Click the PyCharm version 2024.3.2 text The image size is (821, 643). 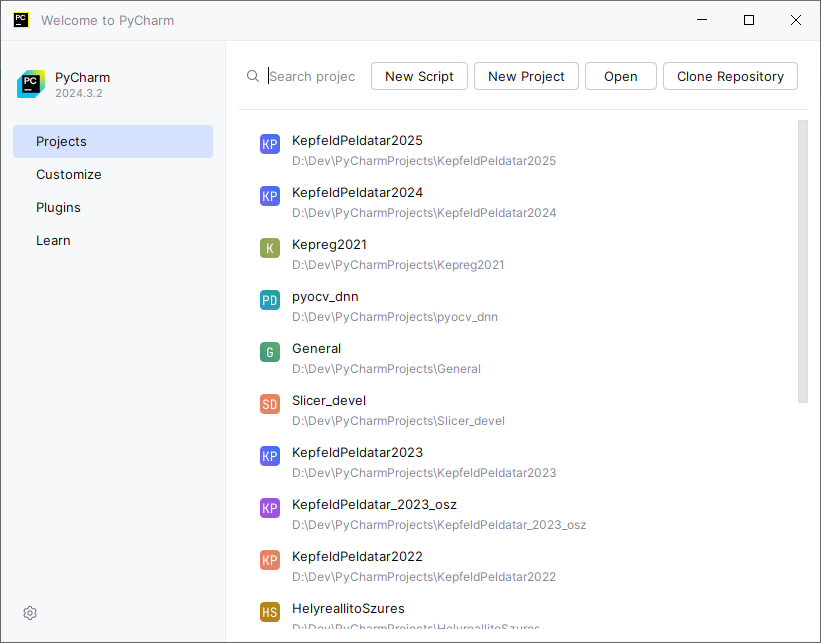point(79,93)
